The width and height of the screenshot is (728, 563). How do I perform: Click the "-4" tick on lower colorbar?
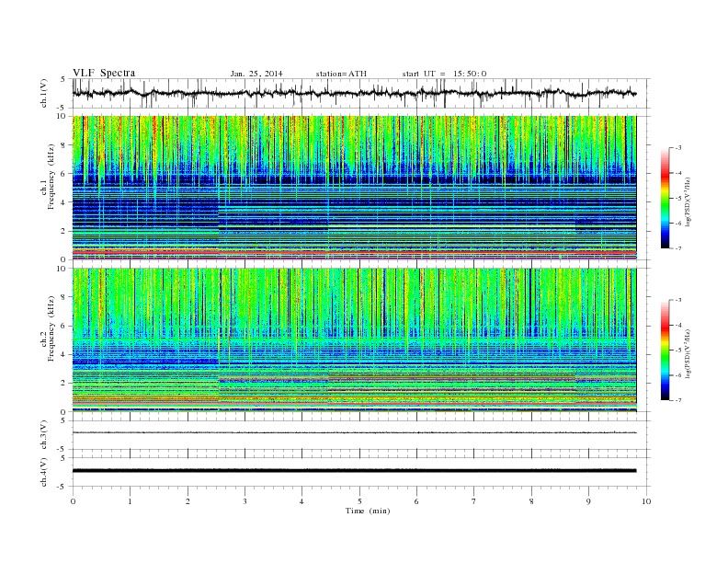tap(678, 325)
